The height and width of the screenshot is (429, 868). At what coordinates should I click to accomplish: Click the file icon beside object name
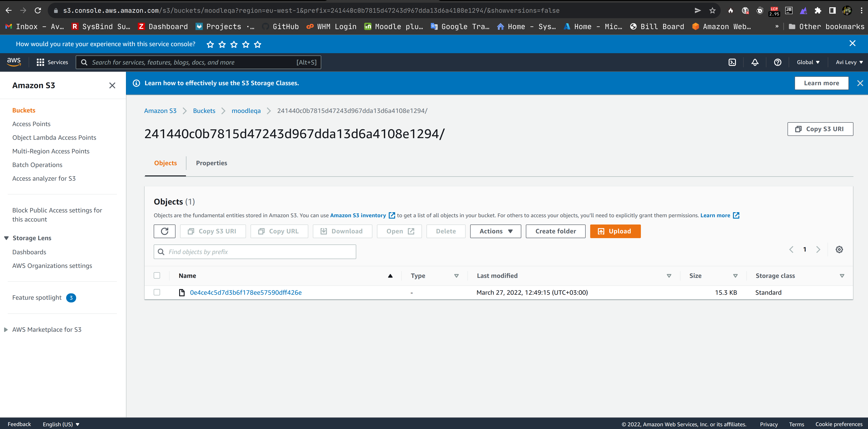click(182, 292)
